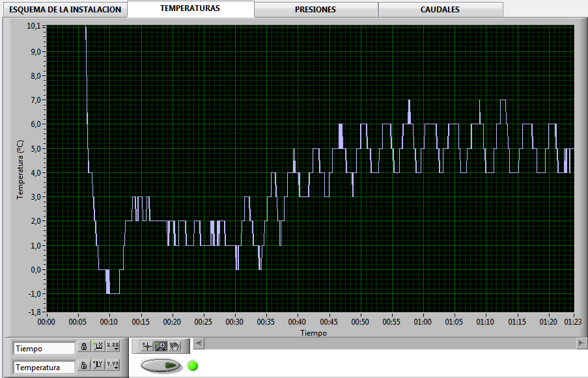
Task: Open the ESQUEMA DE LA INSTALACION tab
Action: point(64,9)
